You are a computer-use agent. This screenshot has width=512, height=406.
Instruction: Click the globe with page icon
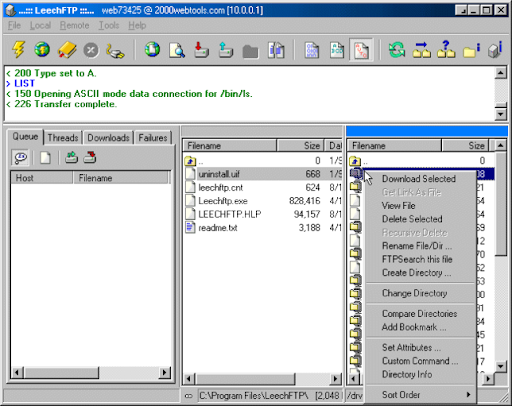pos(152,50)
